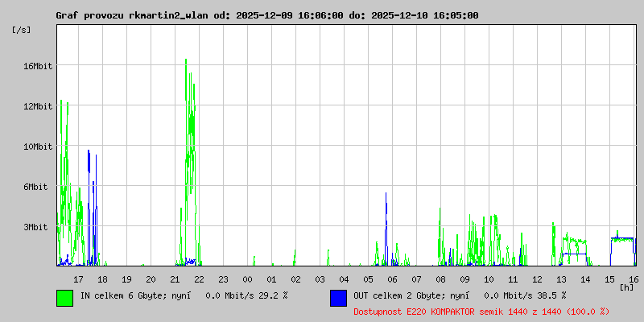Image resolution: width=644 pixels, height=322 pixels.
Task: Click hour label '01' on x-axis
Action: tap(271, 279)
